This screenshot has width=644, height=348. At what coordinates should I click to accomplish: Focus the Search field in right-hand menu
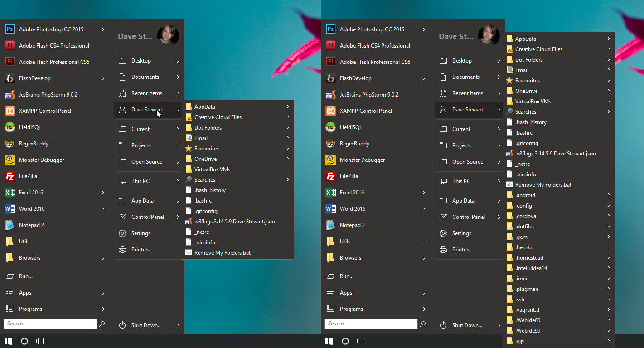(371, 324)
